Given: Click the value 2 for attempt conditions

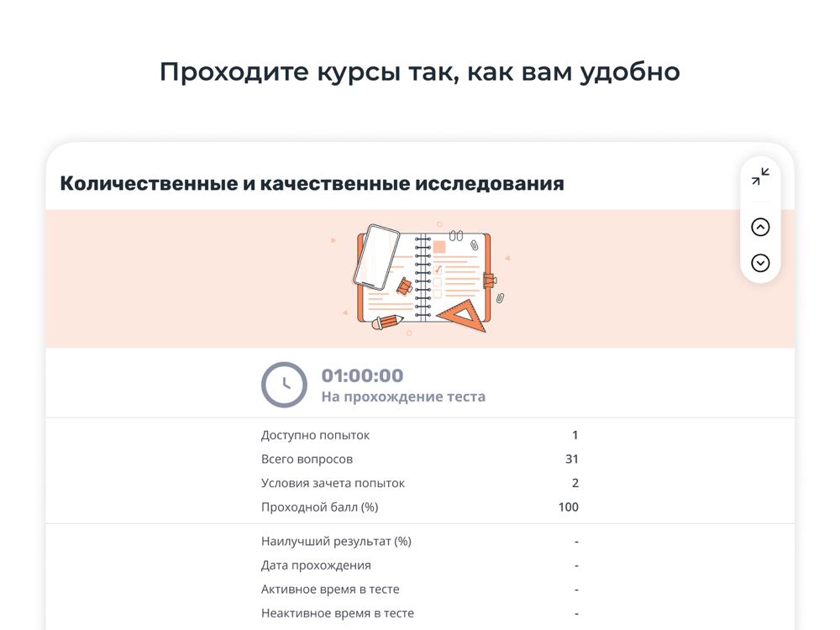Looking at the screenshot, I should click(575, 483).
